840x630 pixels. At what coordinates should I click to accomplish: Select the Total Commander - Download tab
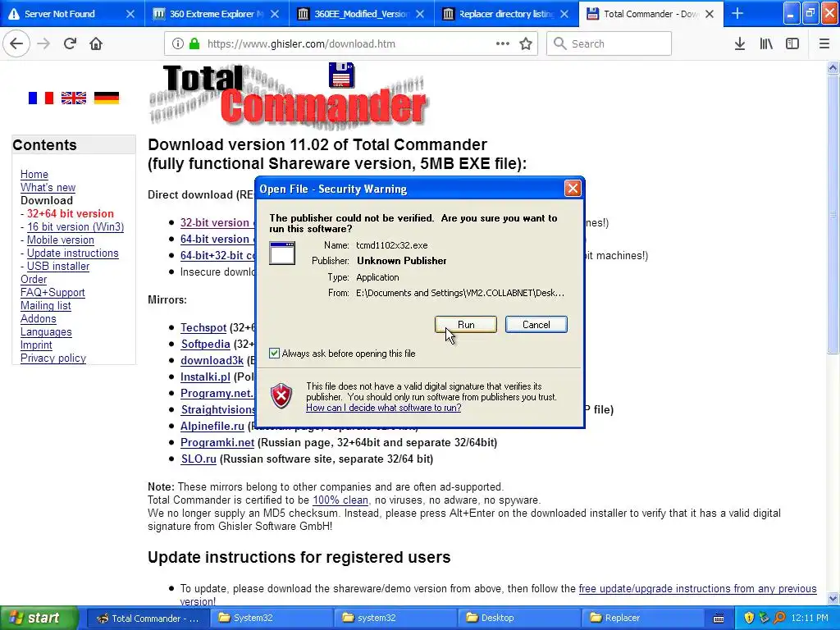click(643, 14)
